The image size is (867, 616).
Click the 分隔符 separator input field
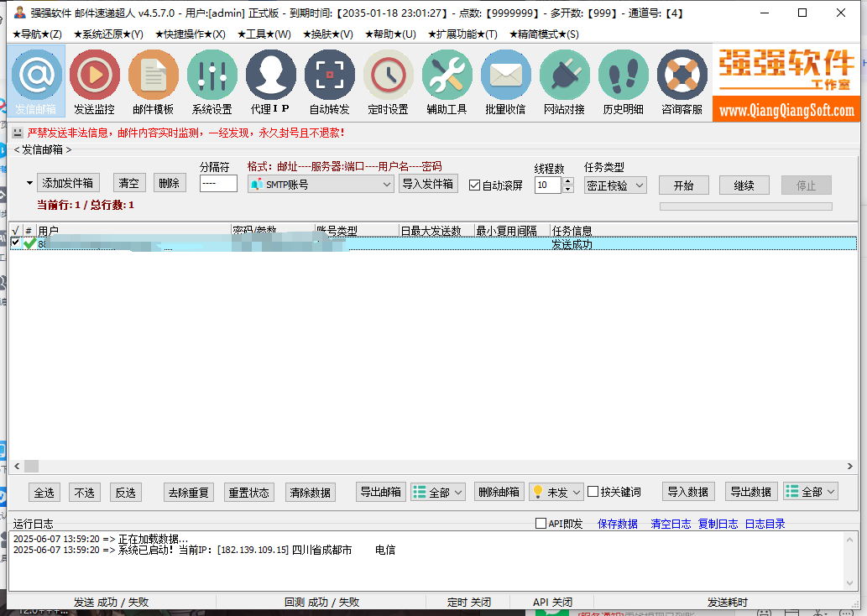coord(218,184)
